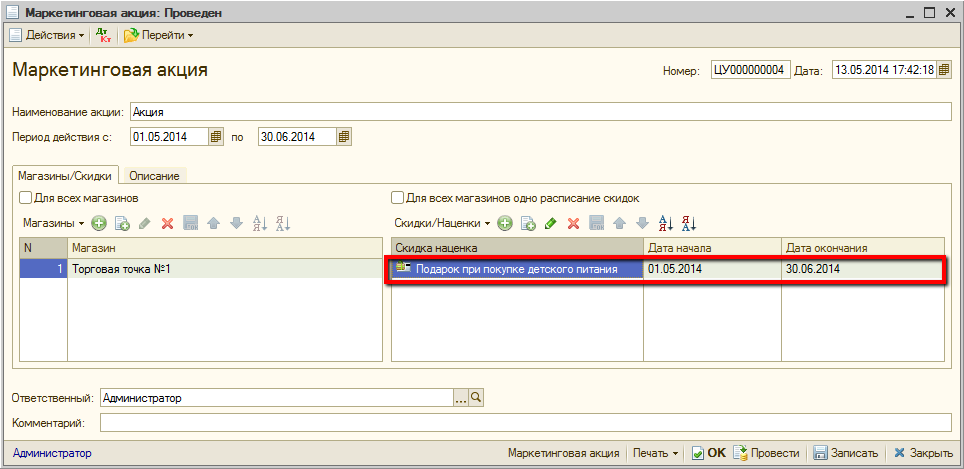Click the ДтКт postings icon in toolbar
The image size is (964, 469).
click(104, 35)
